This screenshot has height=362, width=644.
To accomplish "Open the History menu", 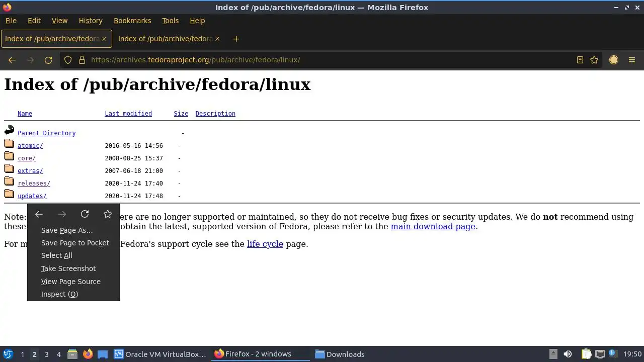I will pos(91,21).
